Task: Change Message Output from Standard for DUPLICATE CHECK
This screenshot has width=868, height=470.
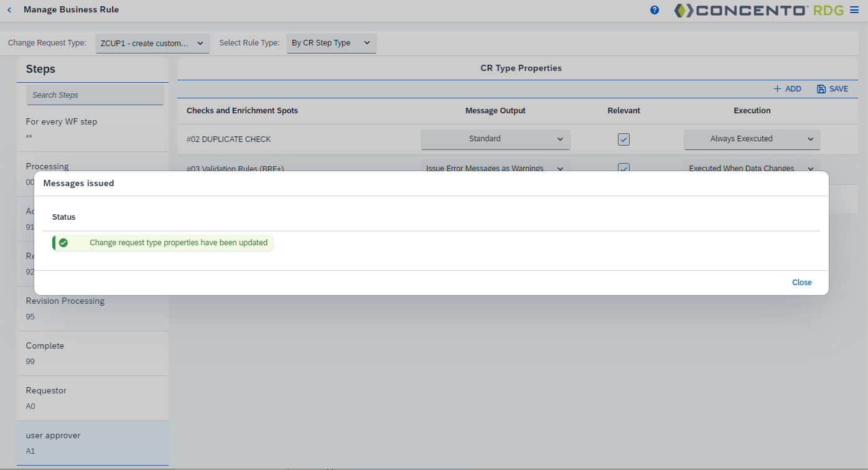Action: click(495, 139)
